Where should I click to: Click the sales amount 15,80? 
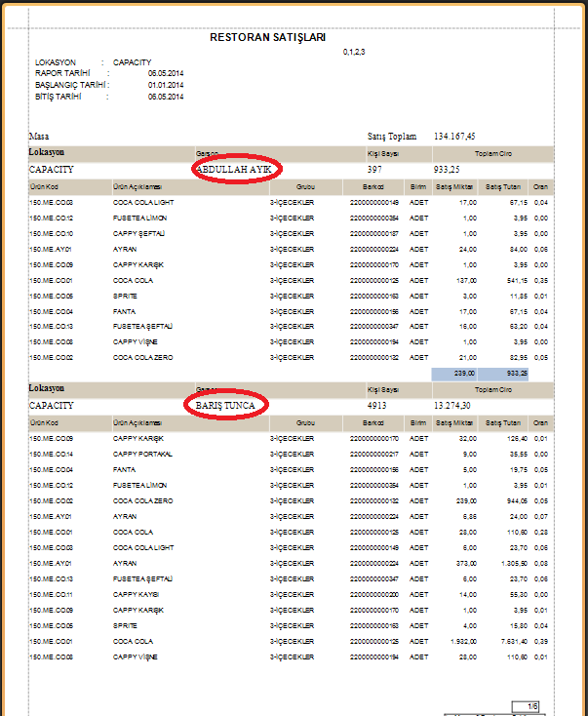coord(519,625)
